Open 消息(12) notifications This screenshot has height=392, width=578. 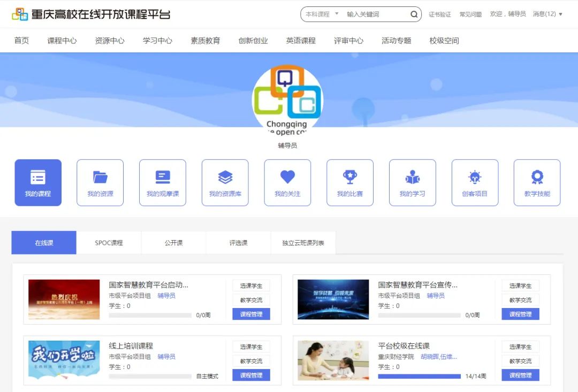(545, 14)
